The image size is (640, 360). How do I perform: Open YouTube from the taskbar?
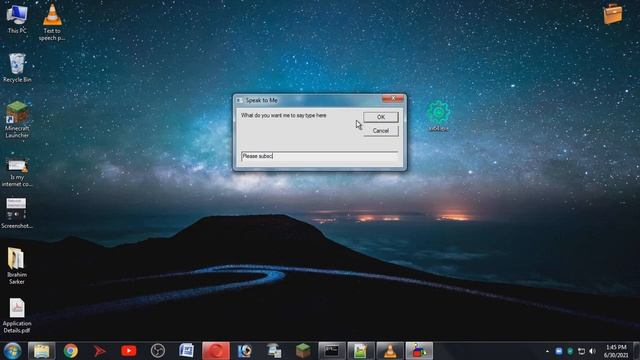point(129,351)
